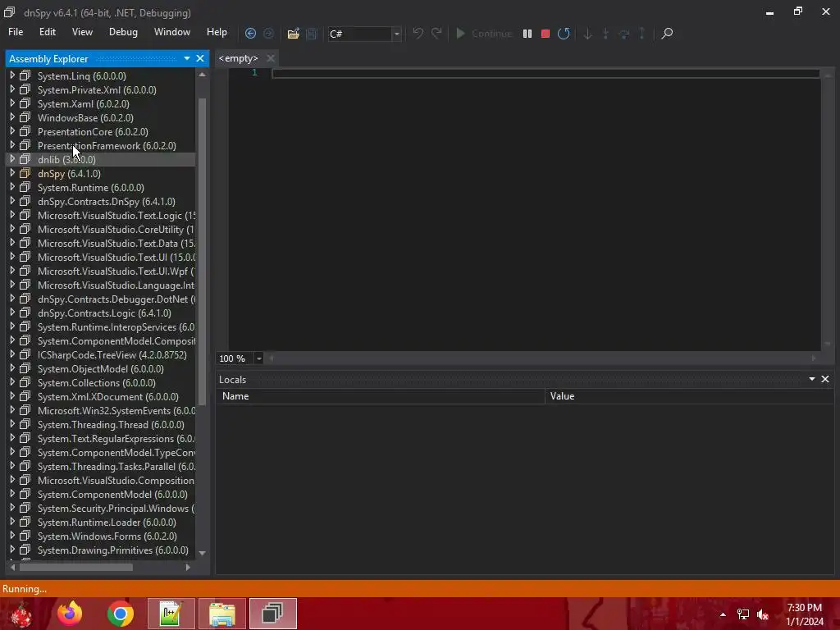The width and height of the screenshot is (840, 630).
Task: Open the File menu
Action: [x=16, y=32]
